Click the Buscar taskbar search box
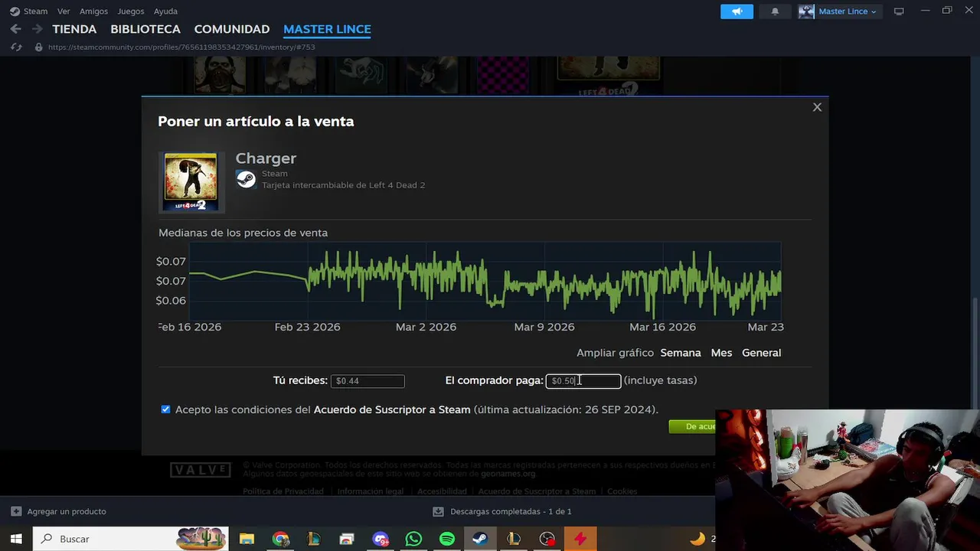This screenshot has height=551, width=980. pyautogui.click(x=131, y=539)
